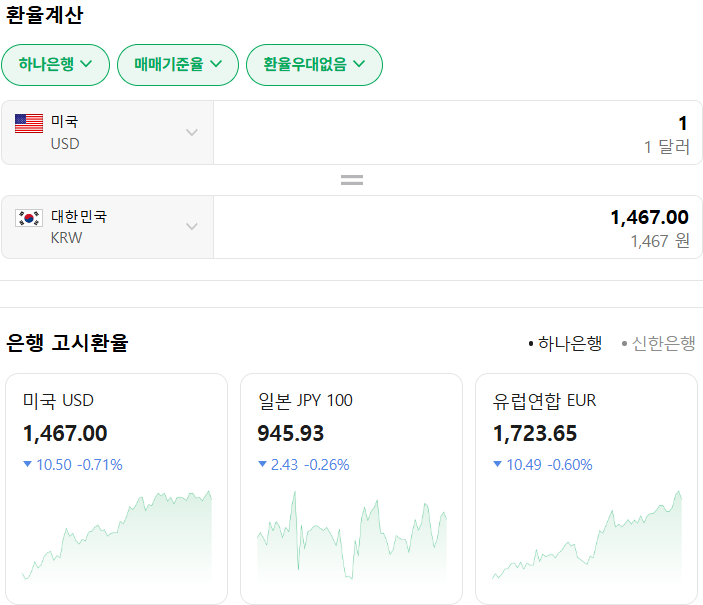This screenshot has width=703, height=605.
Task: Select the 하나은행 quoted rate option
Action: pyautogui.click(x=565, y=343)
